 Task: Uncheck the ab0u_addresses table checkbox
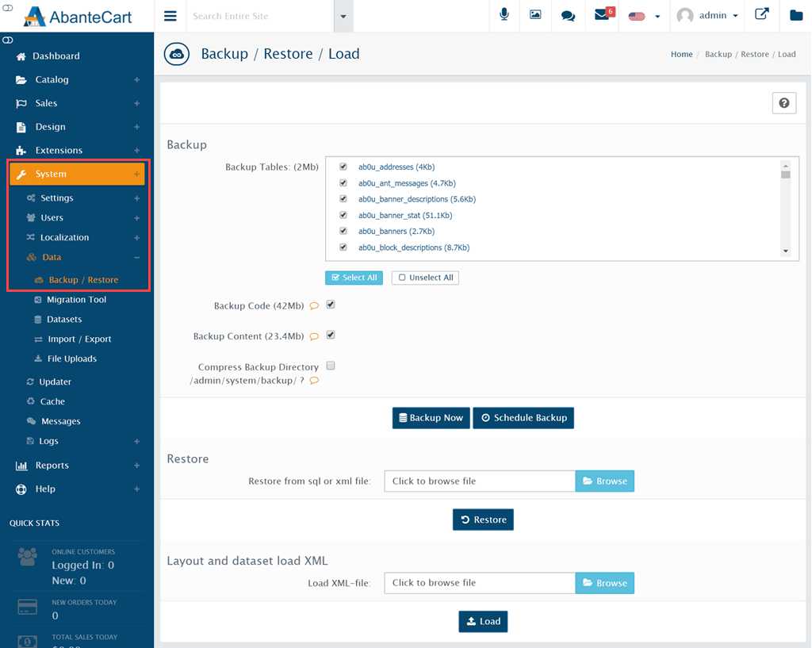coord(343,167)
